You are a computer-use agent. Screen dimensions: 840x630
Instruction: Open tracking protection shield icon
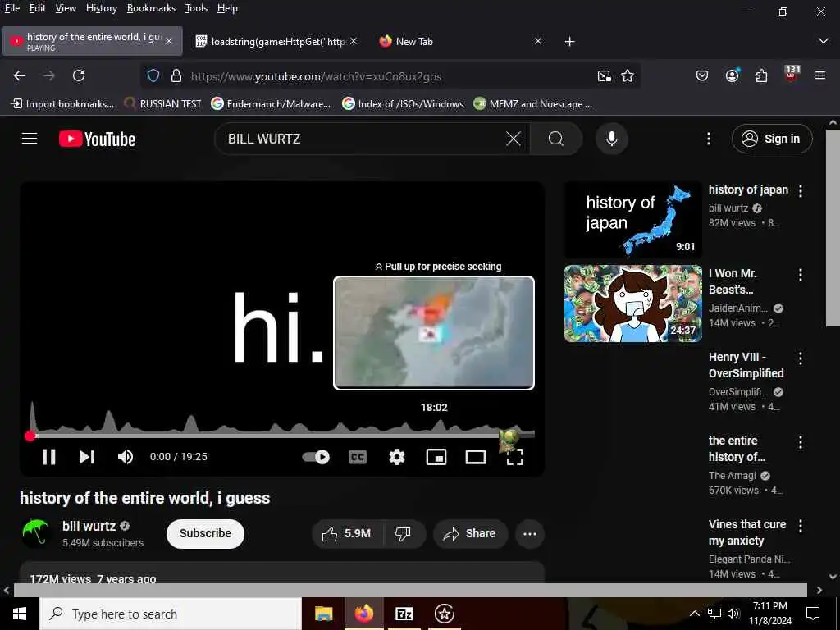point(153,76)
